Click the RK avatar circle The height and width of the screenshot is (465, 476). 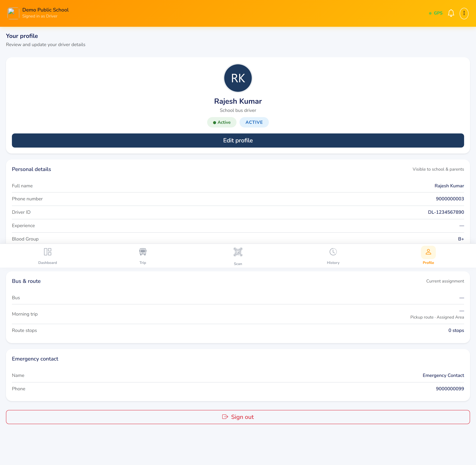238,78
